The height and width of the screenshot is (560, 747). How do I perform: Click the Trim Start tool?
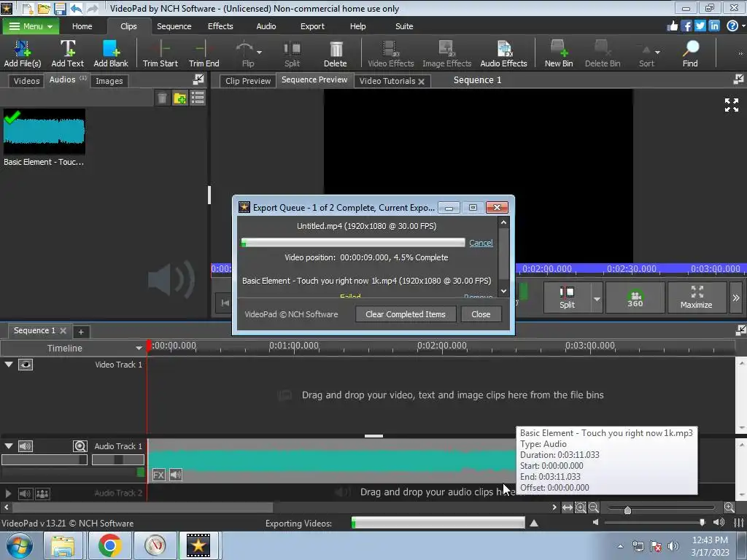point(160,53)
